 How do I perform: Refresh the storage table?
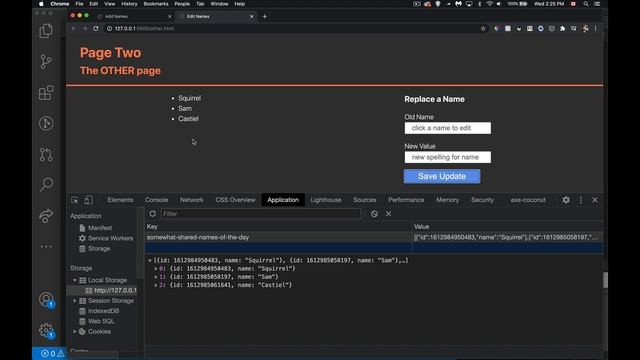tap(153, 213)
